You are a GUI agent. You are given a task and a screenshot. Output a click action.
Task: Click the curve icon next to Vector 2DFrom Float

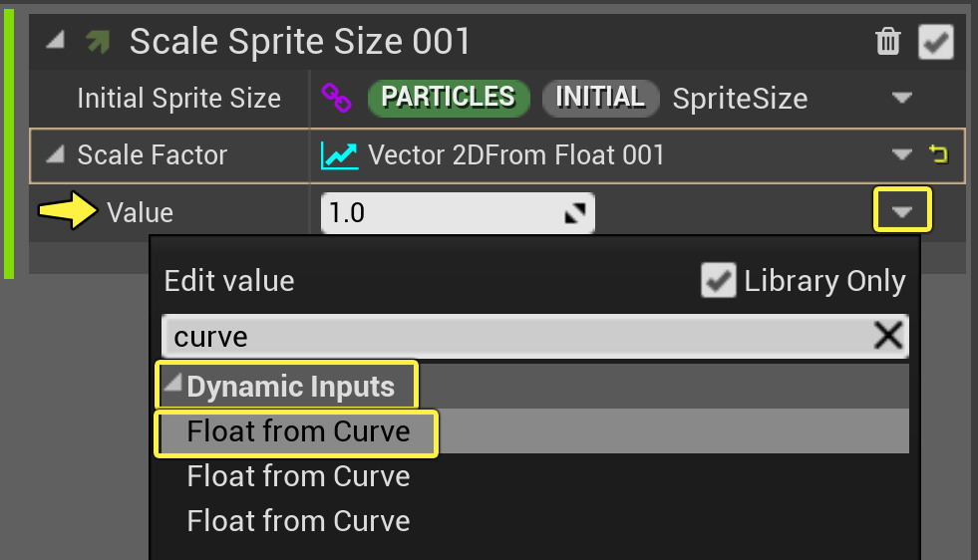(340, 155)
